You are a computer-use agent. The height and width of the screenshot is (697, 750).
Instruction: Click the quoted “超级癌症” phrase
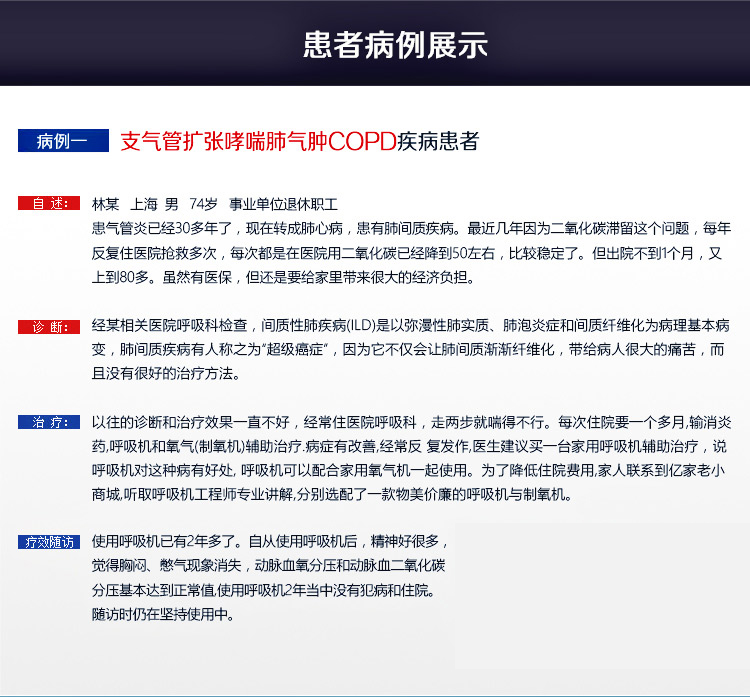pos(297,350)
